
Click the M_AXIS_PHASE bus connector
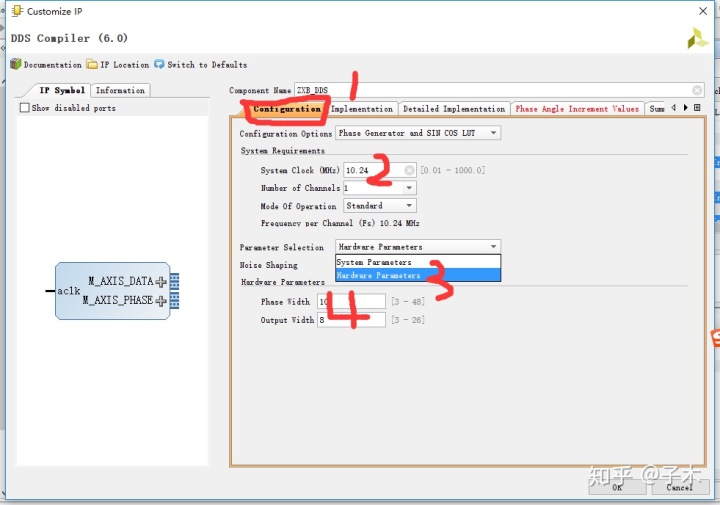pyautogui.click(x=174, y=301)
